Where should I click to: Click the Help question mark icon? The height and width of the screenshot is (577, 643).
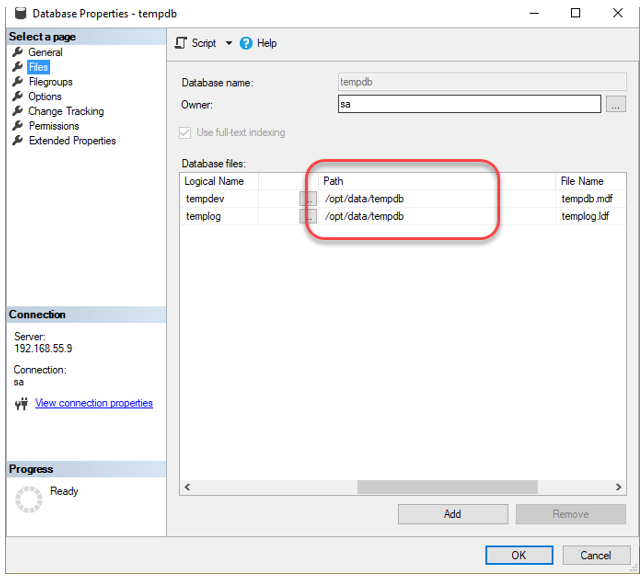pyautogui.click(x=246, y=43)
